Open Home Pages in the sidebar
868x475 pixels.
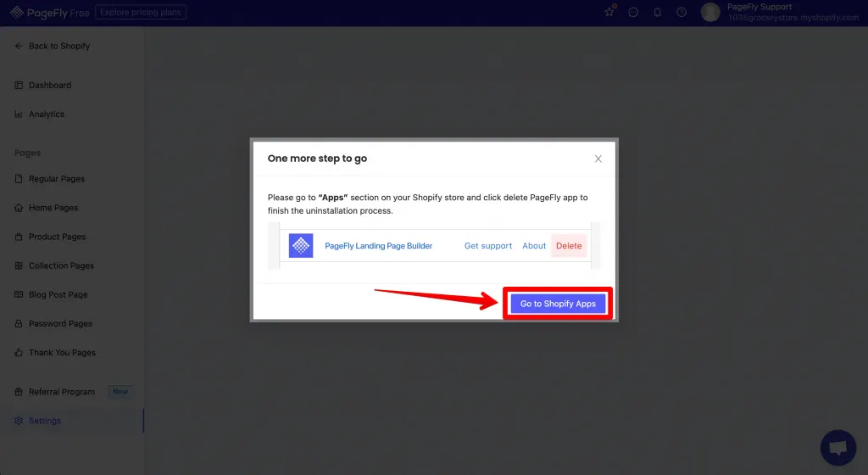53,208
